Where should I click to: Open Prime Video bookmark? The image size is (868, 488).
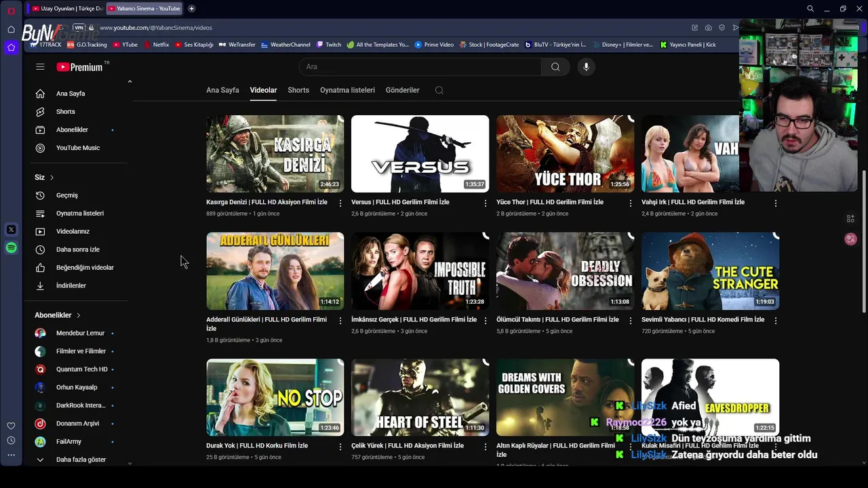point(434,45)
